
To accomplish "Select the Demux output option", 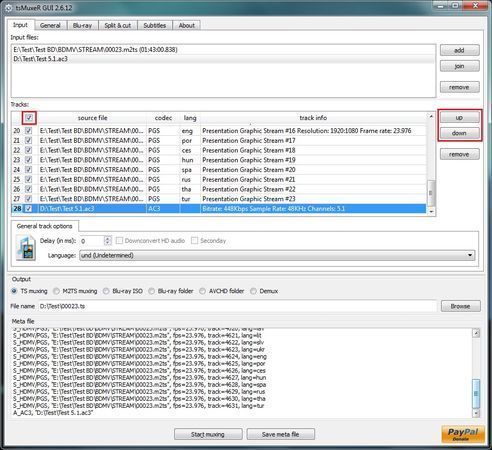I will tap(253, 291).
